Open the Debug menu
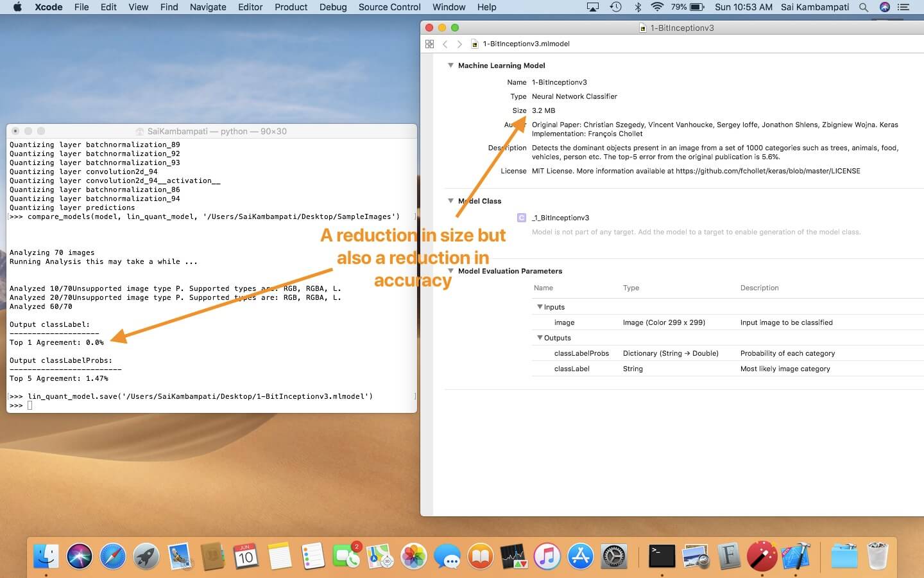Image resolution: width=924 pixels, height=578 pixels. pyautogui.click(x=332, y=7)
